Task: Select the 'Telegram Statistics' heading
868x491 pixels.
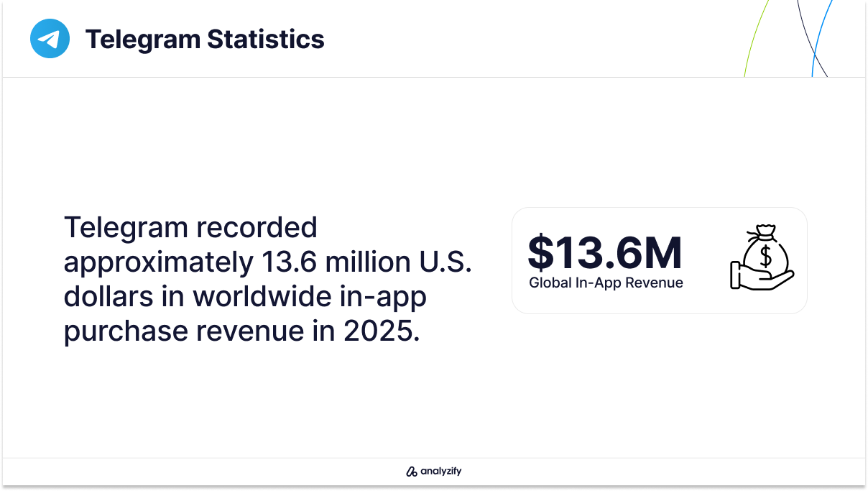Action: pos(205,39)
